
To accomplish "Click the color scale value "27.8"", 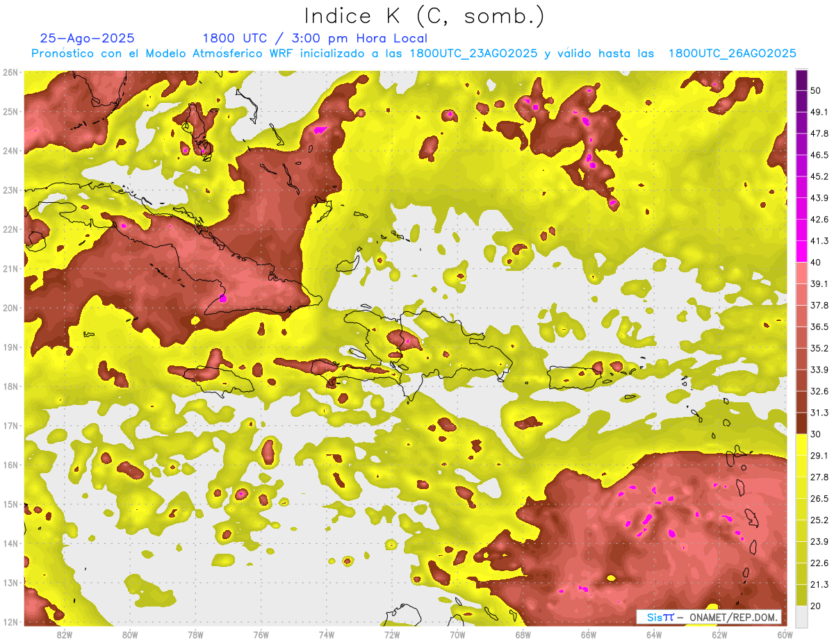I will click(819, 477).
